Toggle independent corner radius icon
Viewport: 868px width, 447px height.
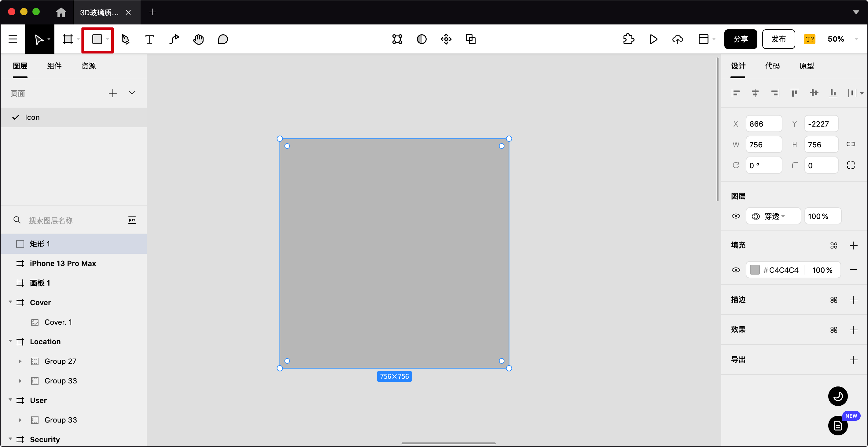pyautogui.click(x=851, y=165)
